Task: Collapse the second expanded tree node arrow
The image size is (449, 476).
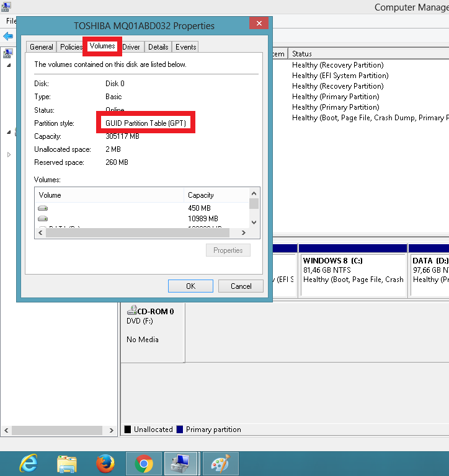Action: pos(9,132)
